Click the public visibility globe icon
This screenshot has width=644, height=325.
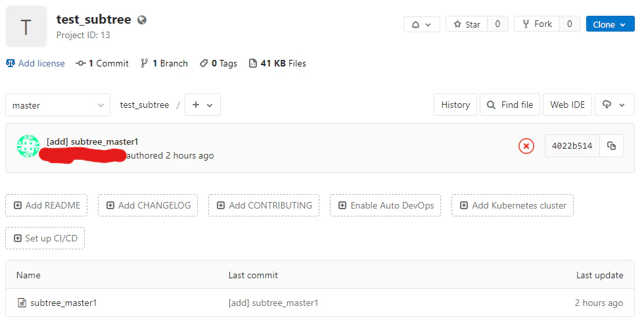coord(142,20)
